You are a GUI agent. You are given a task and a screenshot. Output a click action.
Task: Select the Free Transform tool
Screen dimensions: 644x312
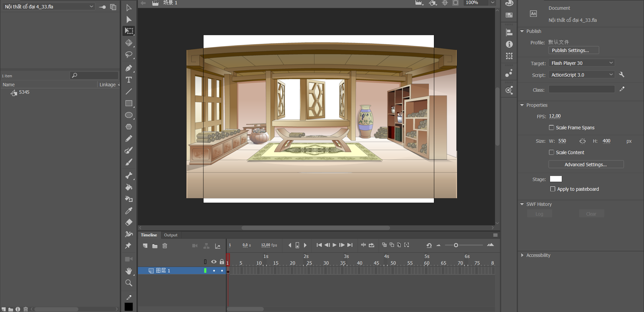tap(129, 31)
